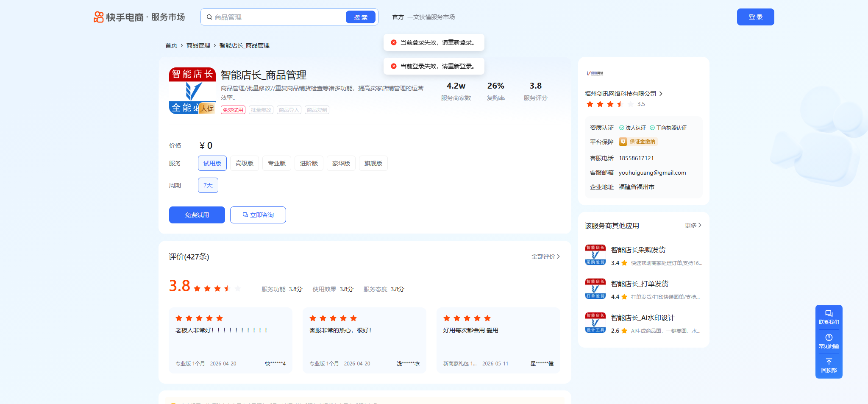Select the 旗舰版 service option
Screen dimensions: 868x404
click(373, 163)
